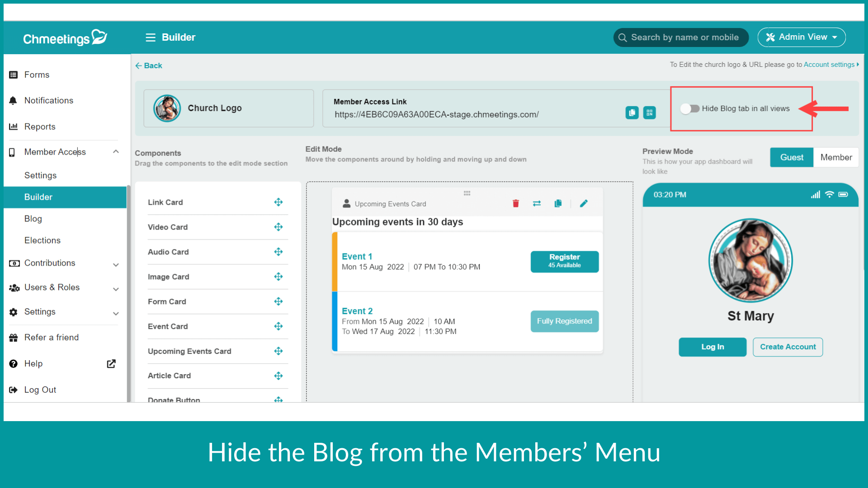Open Blog in the sidebar
This screenshot has height=488, width=868.
click(33, 219)
